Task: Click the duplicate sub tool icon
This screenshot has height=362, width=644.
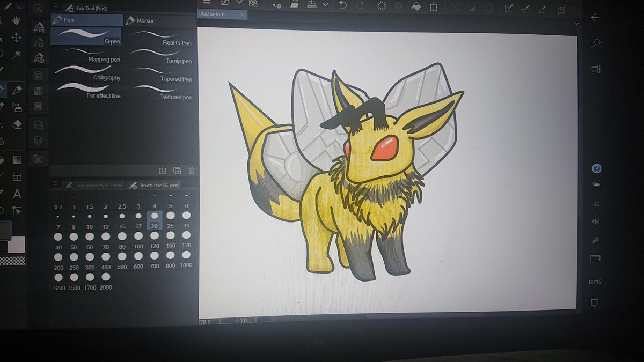Action: point(177,171)
